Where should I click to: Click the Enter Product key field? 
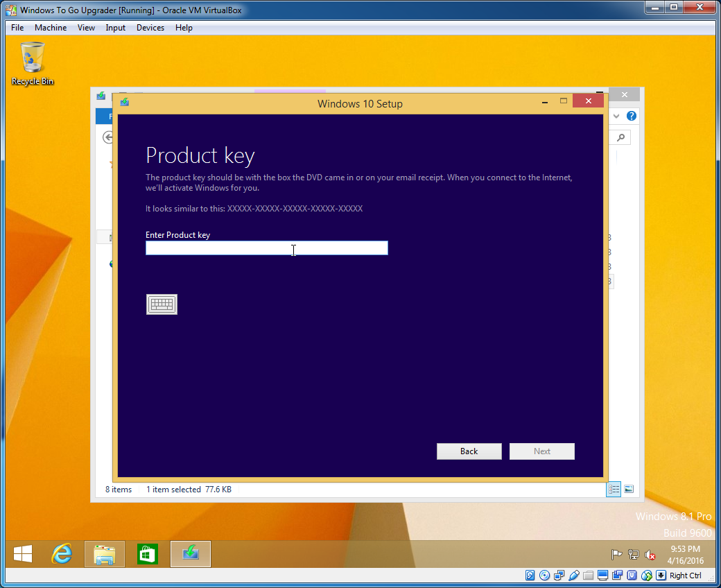(x=267, y=248)
